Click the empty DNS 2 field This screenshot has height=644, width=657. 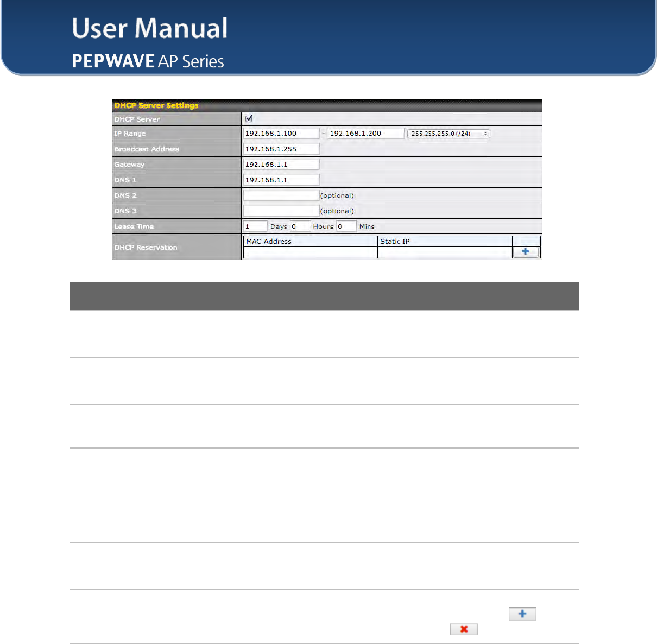(281, 195)
